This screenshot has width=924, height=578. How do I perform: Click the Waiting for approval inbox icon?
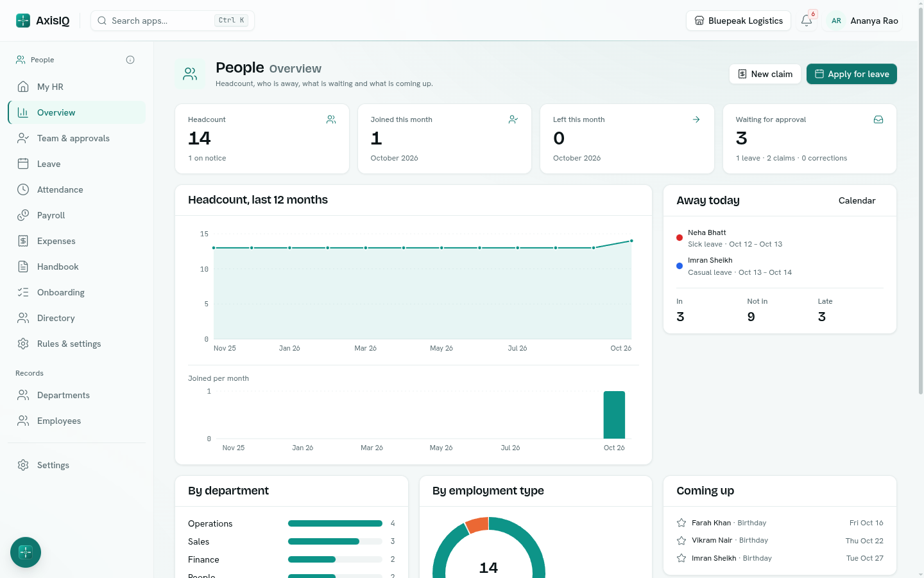[x=878, y=119]
